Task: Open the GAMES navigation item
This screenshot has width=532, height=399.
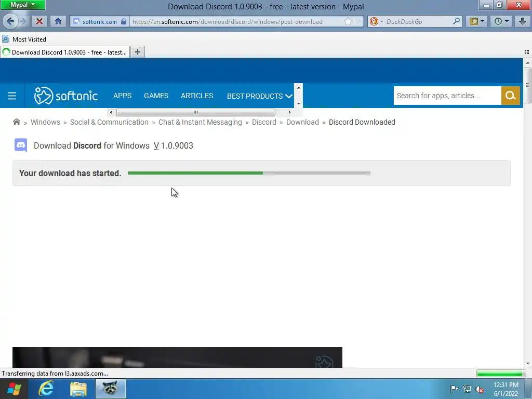Action: pyautogui.click(x=156, y=96)
